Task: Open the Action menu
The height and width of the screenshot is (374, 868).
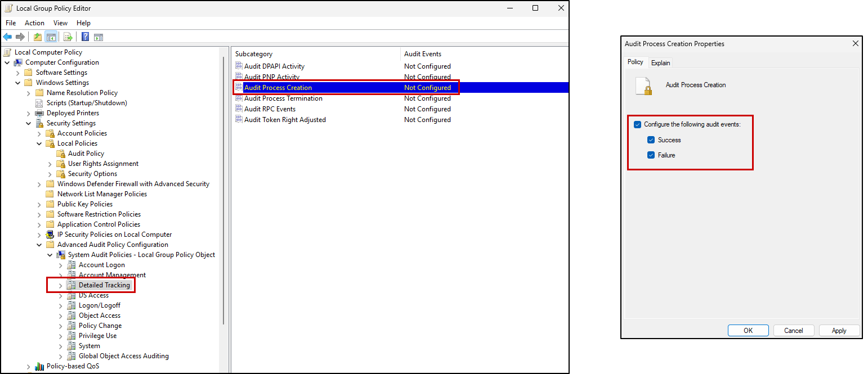Action: 34,22
